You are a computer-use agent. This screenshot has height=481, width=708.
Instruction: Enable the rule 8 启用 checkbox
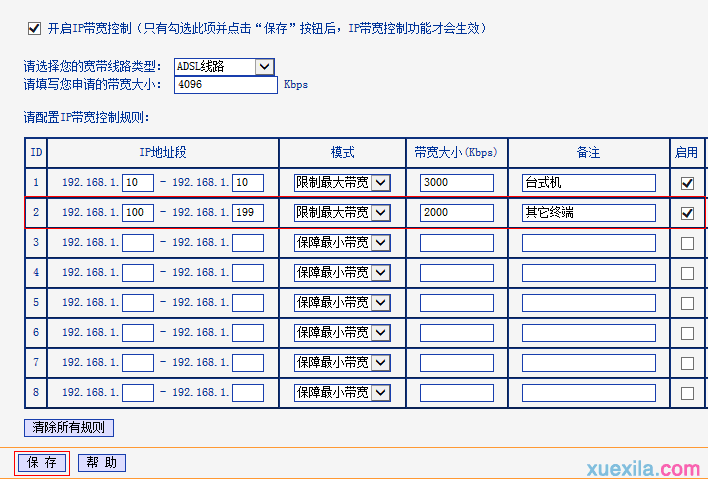point(687,393)
